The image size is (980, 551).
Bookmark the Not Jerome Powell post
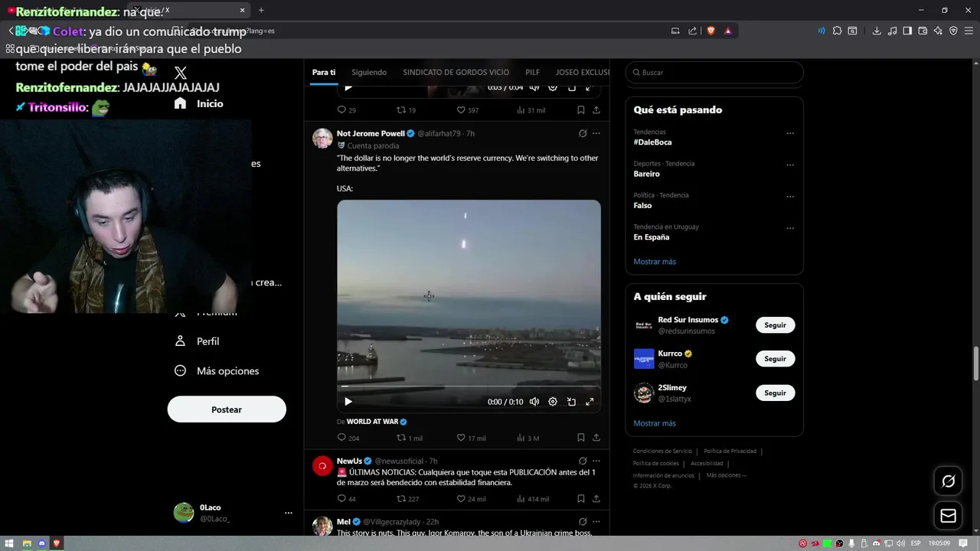[x=581, y=438]
